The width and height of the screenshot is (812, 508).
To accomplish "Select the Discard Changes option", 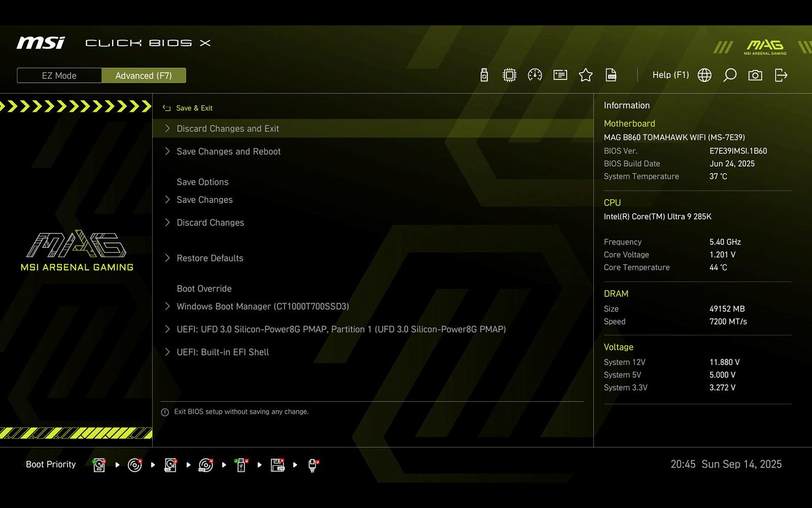I will coord(373,223).
